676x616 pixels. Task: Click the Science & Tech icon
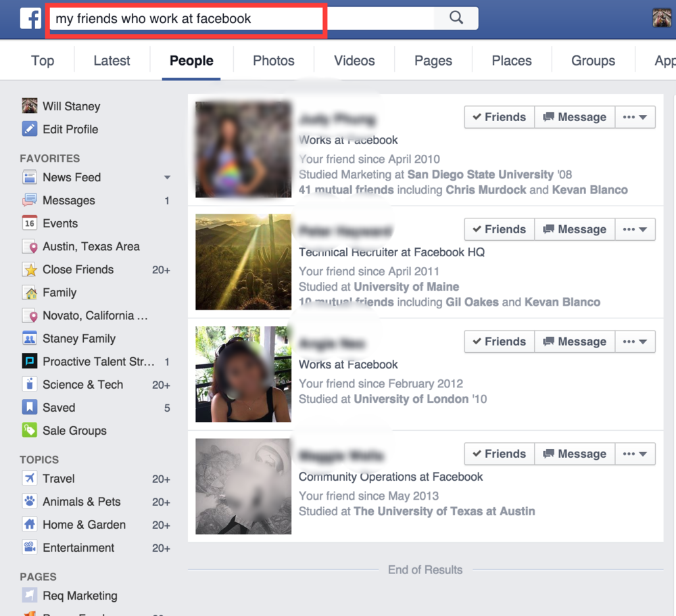[30, 384]
